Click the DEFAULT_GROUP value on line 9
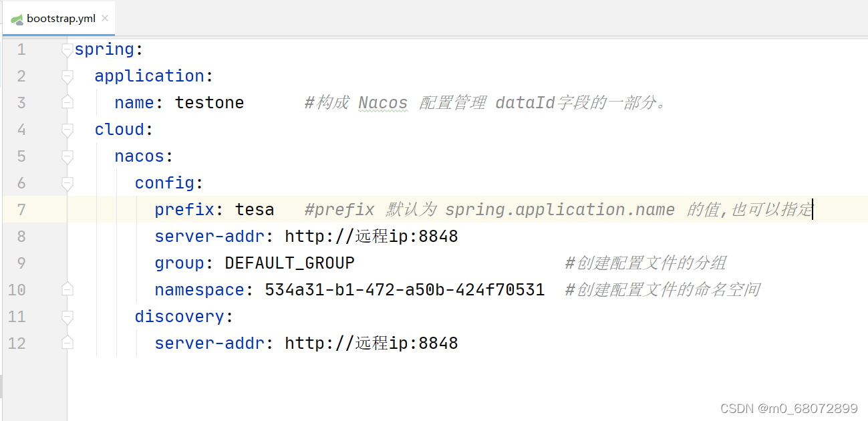 (289, 263)
